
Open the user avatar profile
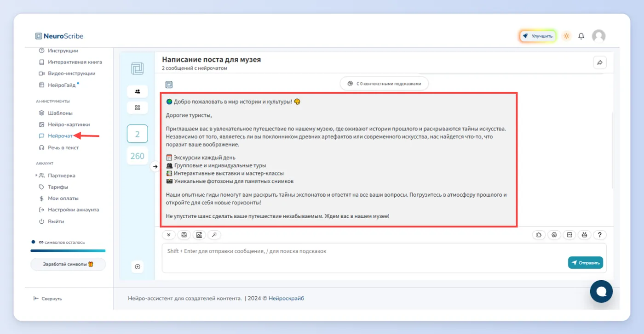(598, 36)
